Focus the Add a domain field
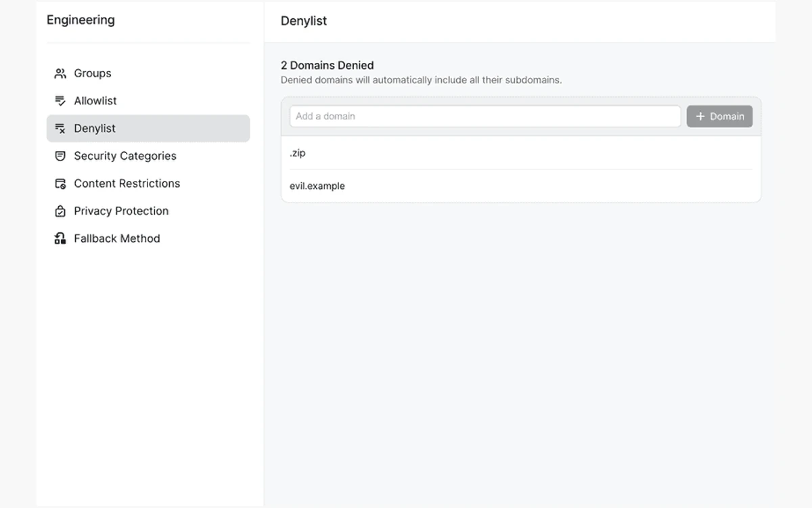Image resolution: width=812 pixels, height=508 pixels. (485, 117)
